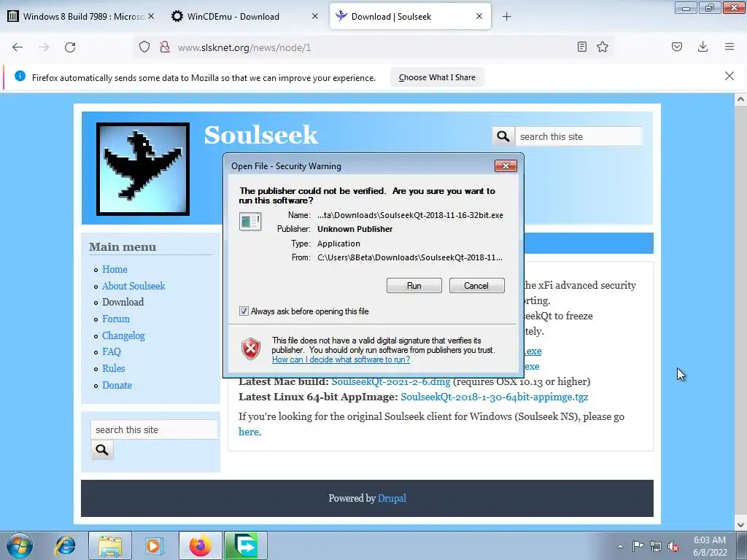Click the green arrow app taskbar icon
The height and width of the screenshot is (560, 747).
(x=246, y=545)
